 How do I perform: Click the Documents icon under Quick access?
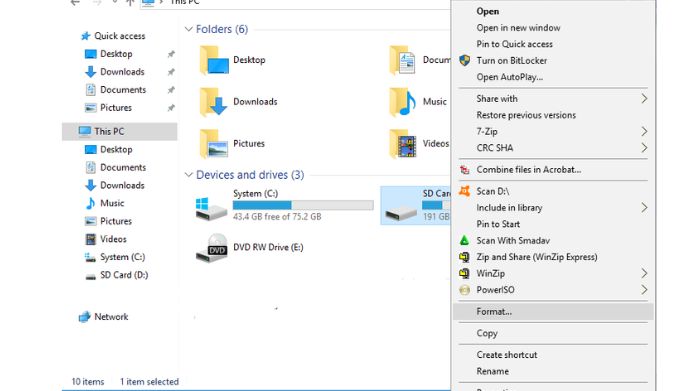pos(91,90)
